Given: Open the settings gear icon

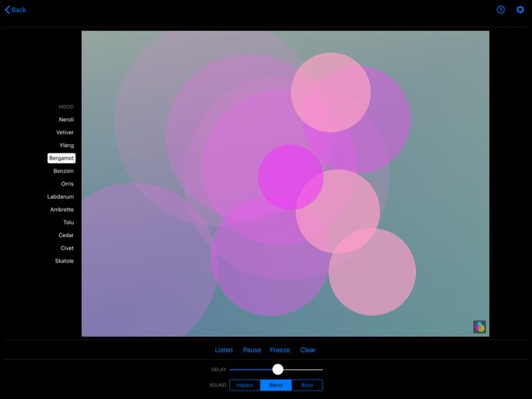Looking at the screenshot, I should point(521,10).
